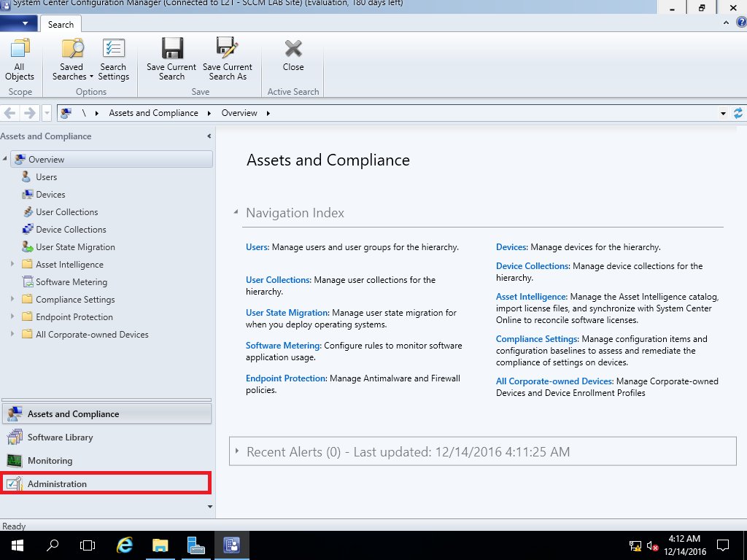Select Overview in the tree
The height and width of the screenshot is (560, 747).
click(x=112, y=159)
